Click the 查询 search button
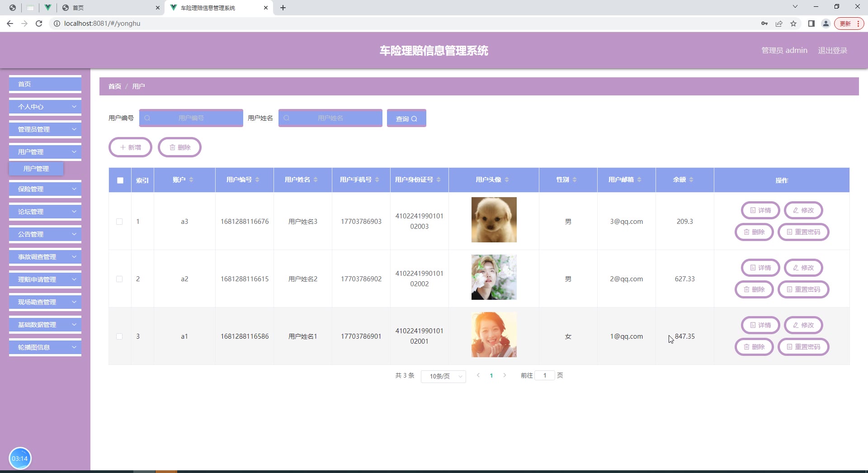The width and height of the screenshot is (868, 473). coord(406,118)
